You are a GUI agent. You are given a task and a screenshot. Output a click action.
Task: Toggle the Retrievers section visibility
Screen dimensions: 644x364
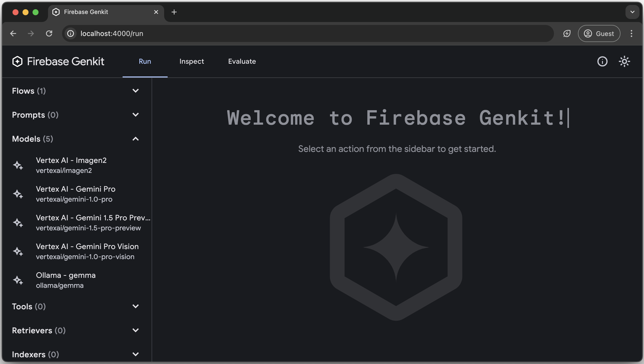click(136, 331)
